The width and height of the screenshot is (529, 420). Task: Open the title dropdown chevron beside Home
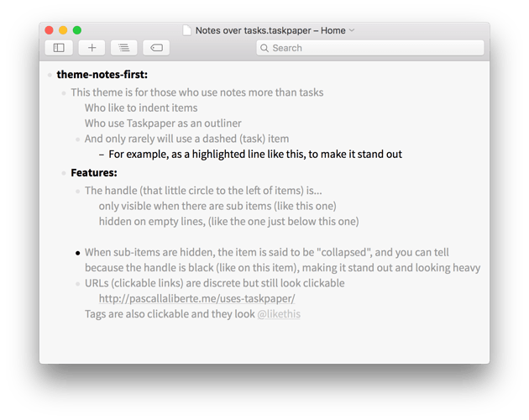click(x=352, y=30)
